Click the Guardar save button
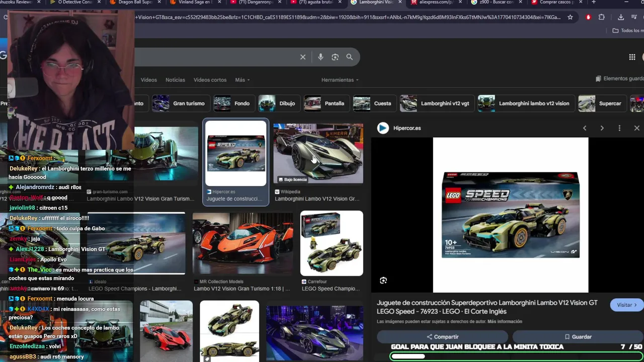Screen dimensions: 644x362 point(578,336)
